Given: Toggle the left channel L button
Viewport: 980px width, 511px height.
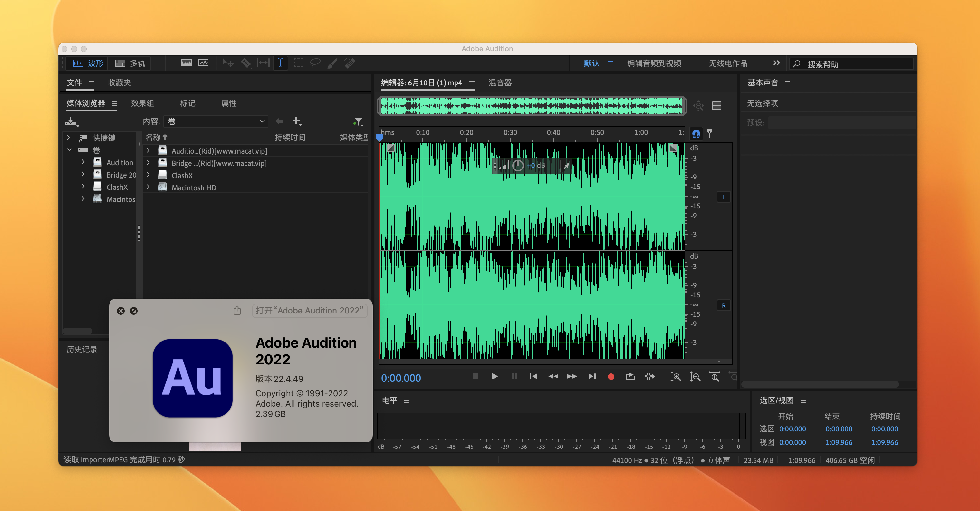Looking at the screenshot, I should click(723, 198).
